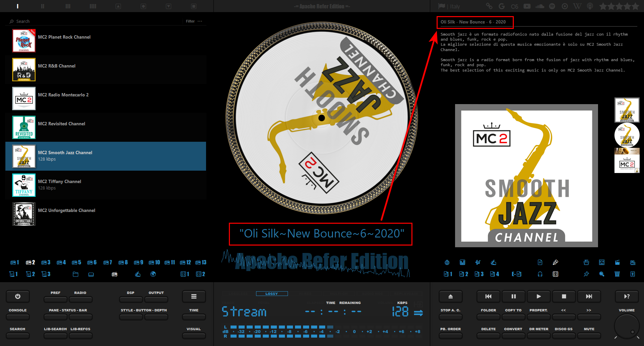
Task: Open the picture image icon
Action: pos(602,262)
